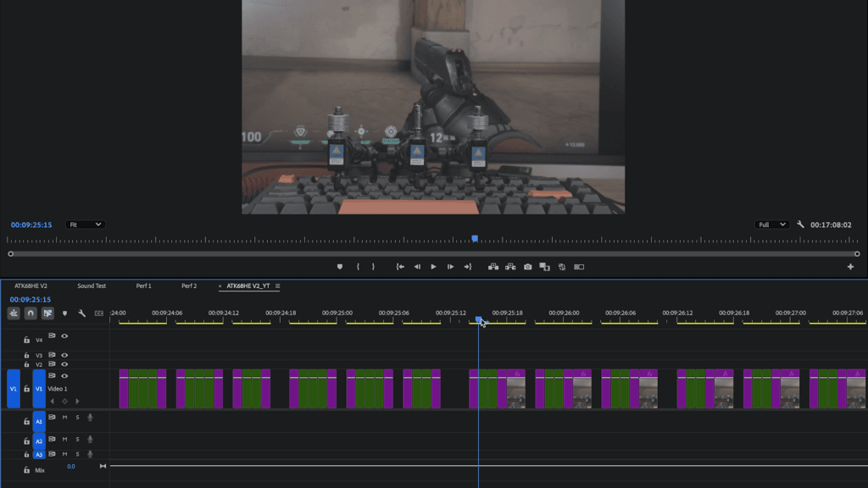This screenshot has width=868, height=488.
Task: Step forward one frame
Action: 451,267
